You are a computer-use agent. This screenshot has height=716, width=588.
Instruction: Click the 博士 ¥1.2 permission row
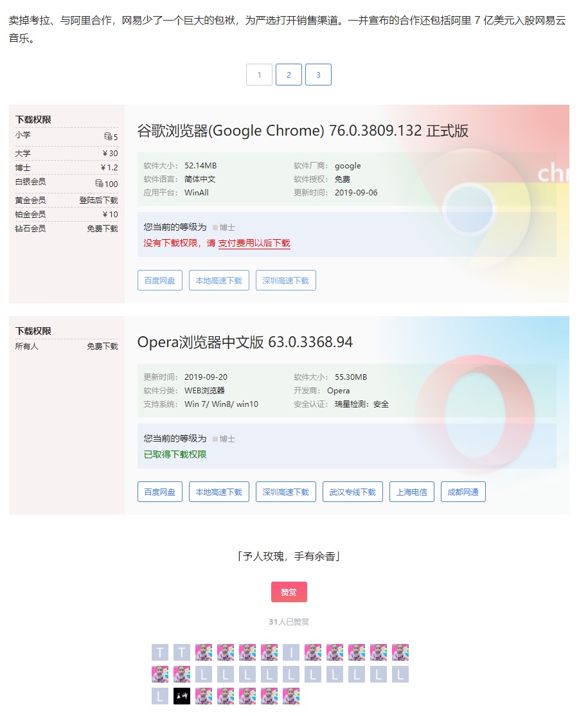point(67,168)
